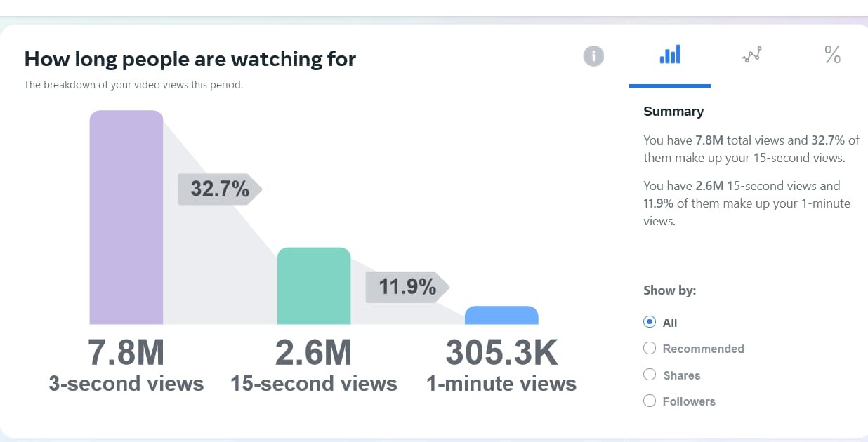Click the Summary heading
The image size is (868, 442).
coord(673,112)
